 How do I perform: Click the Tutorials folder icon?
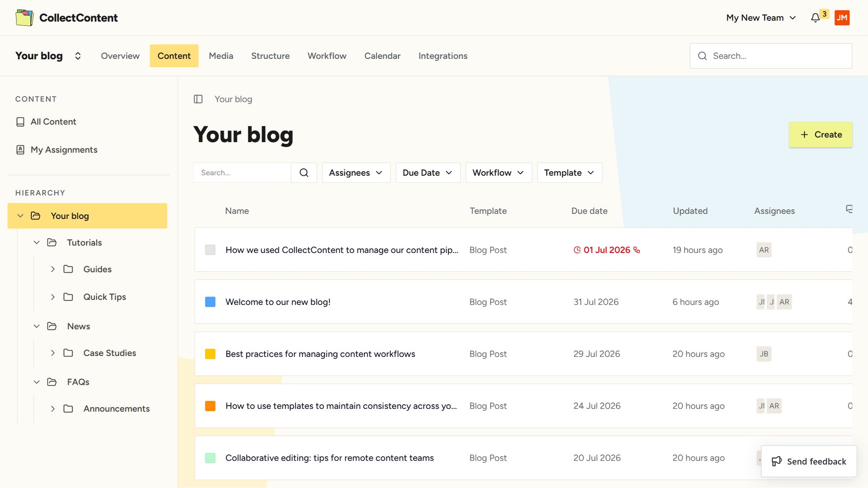(52, 242)
